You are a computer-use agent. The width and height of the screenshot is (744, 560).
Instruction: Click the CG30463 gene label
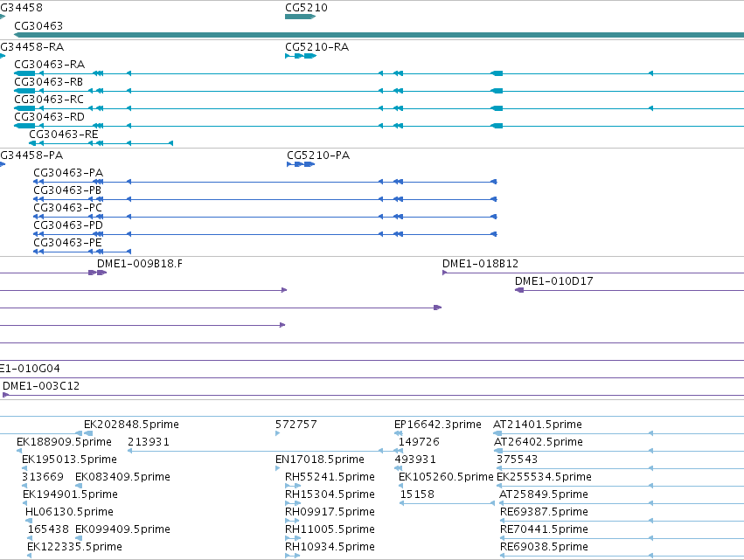(38, 25)
